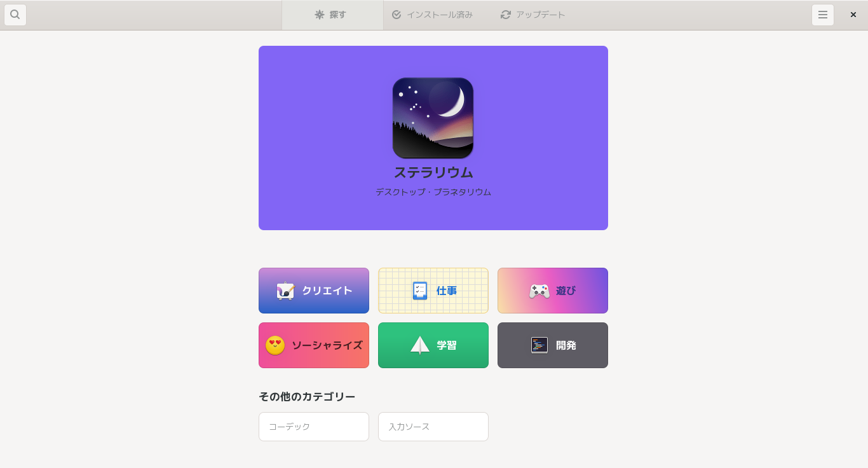
Task: Click the 仕事 checklist clipboard icon
Action: 420,291
